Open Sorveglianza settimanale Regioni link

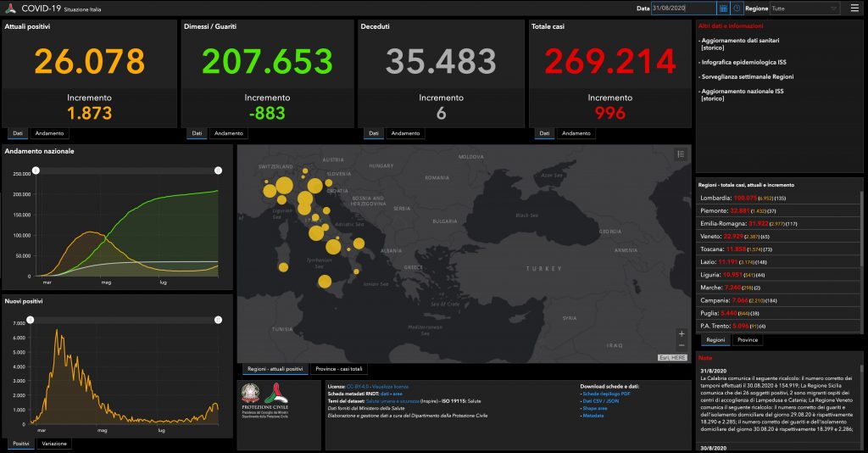coord(747,76)
